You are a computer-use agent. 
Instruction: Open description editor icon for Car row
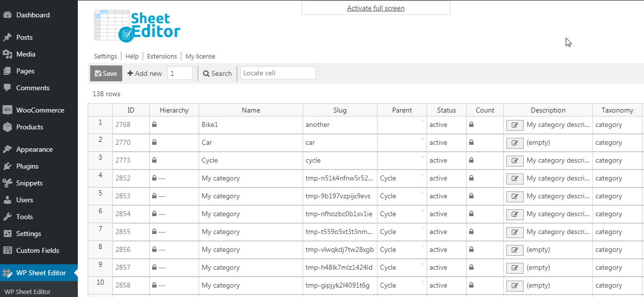click(x=515, y=143)
